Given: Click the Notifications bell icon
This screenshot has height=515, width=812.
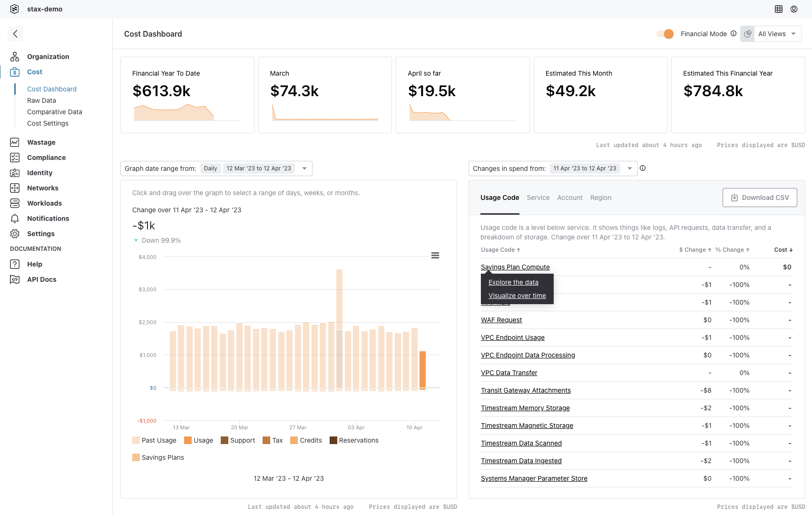Looking at the screenshot, I should pos(15,218).
